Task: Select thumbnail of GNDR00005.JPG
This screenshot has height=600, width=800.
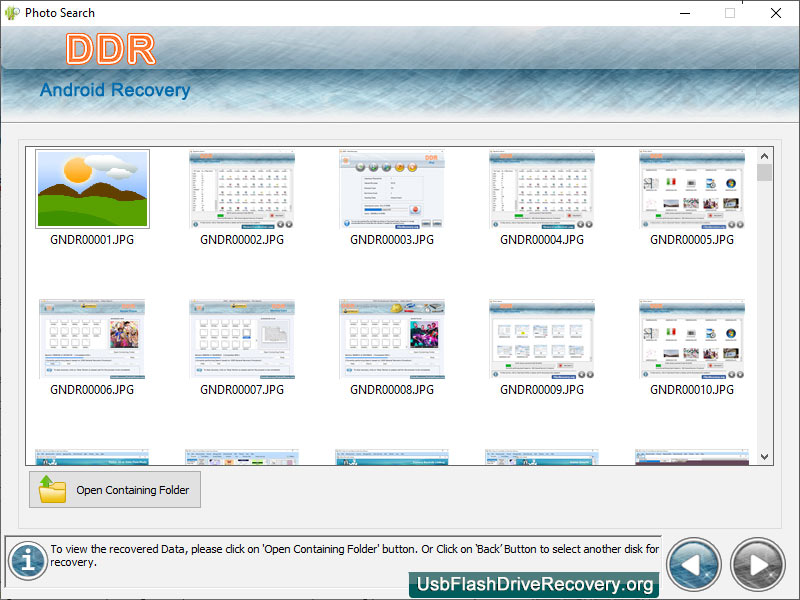Action: (692, 189)
